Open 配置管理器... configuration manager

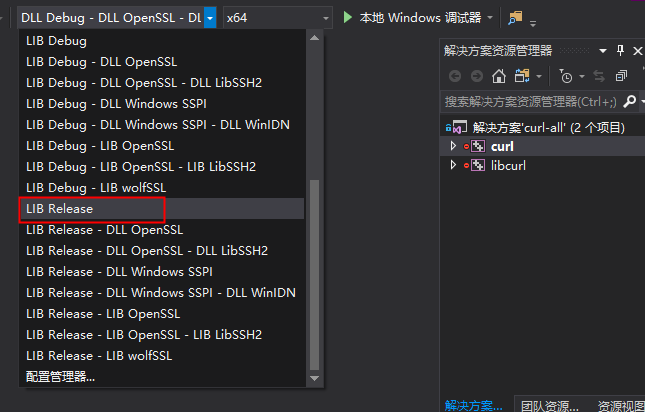[162, 376]
